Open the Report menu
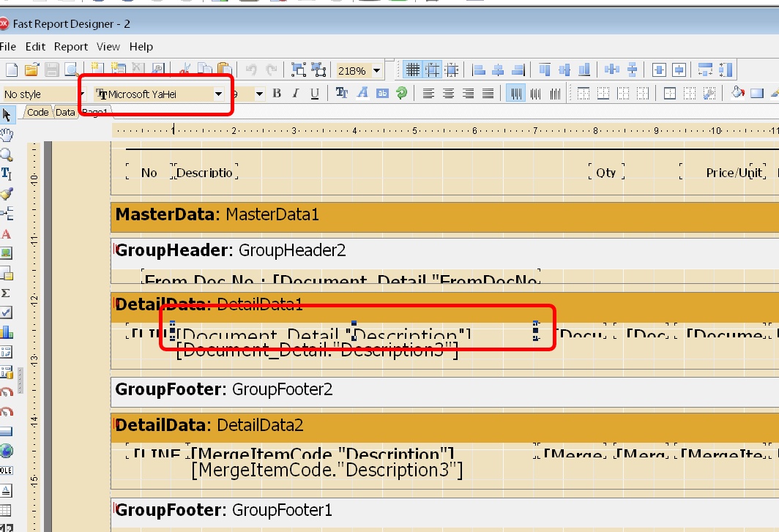This screenshot has height=532, width=779. point(71,47)
